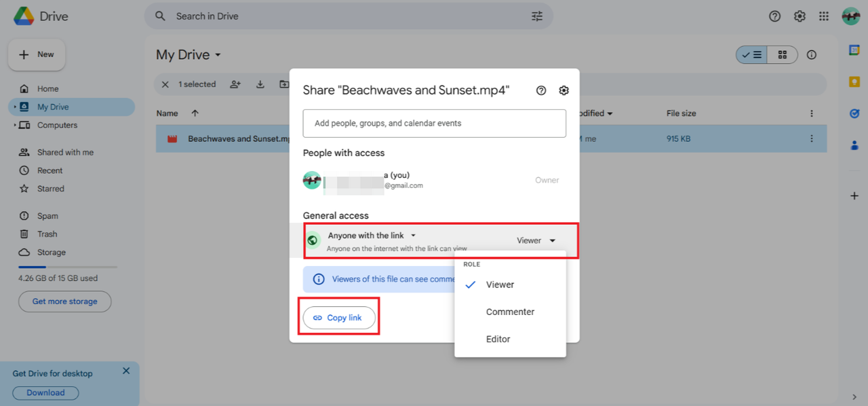
Task: Choose Commenter from the role menu
Action: (510, 312)
